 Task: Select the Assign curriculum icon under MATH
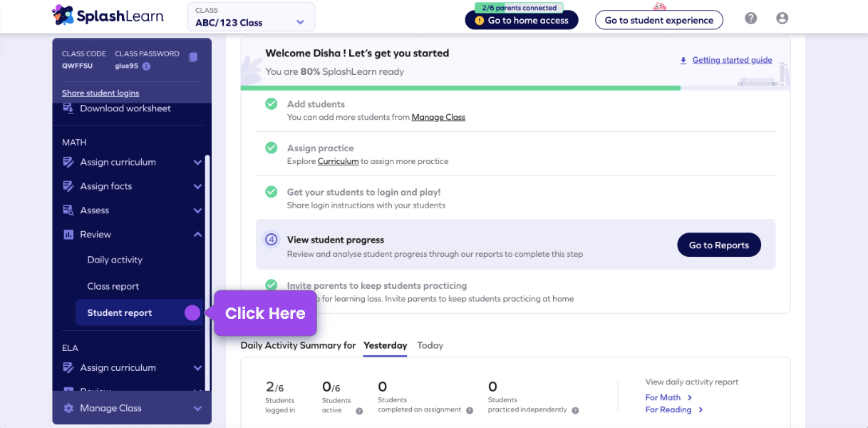coord(69,162)
